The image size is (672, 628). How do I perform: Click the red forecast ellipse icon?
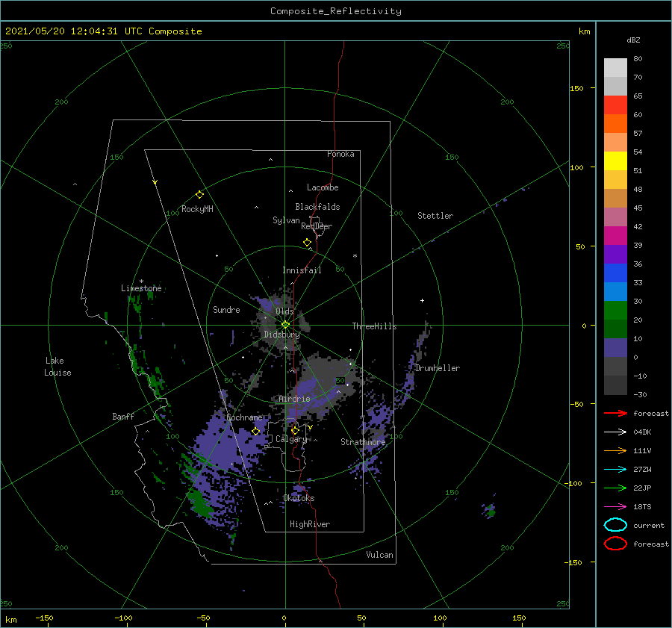(x=615, y=544)
